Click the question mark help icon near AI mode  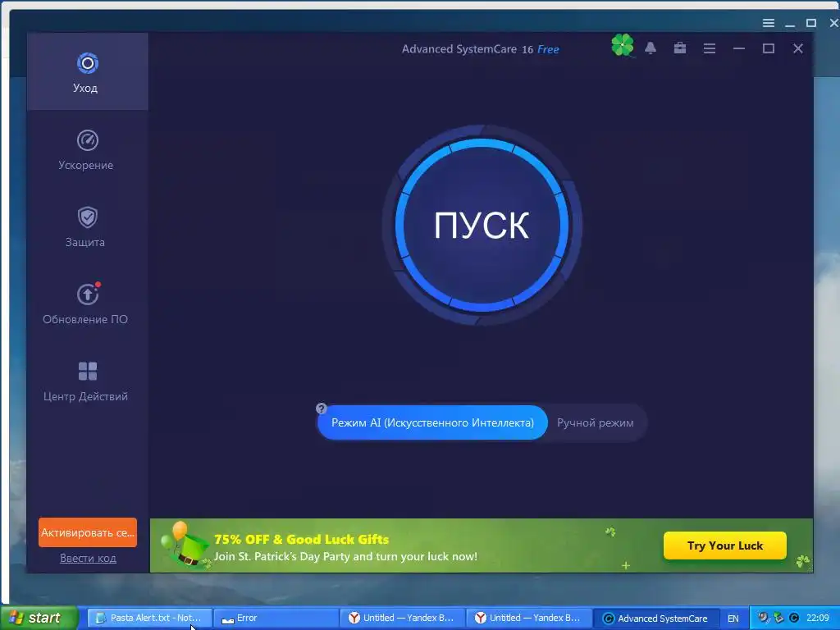pos(322,409)
